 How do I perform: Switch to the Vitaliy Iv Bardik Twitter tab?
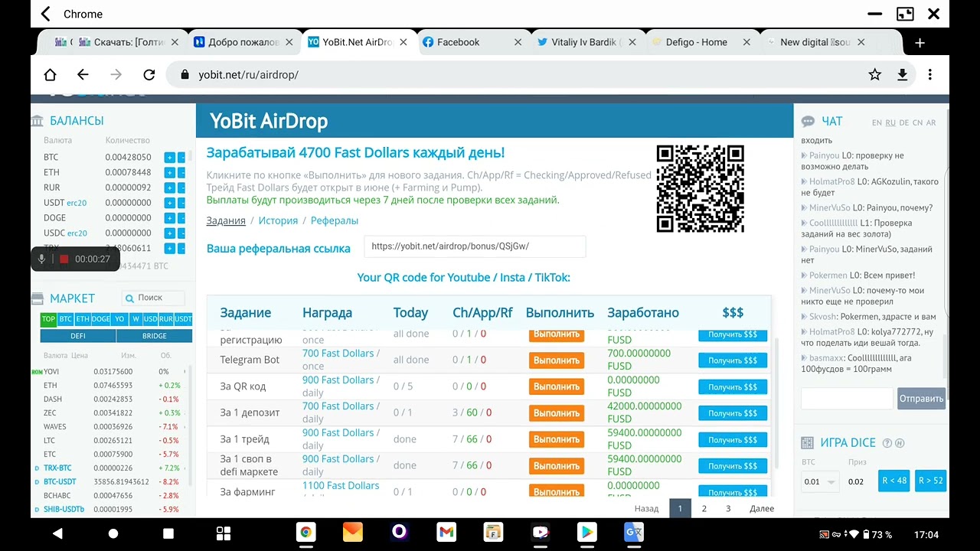pos(586,43)
